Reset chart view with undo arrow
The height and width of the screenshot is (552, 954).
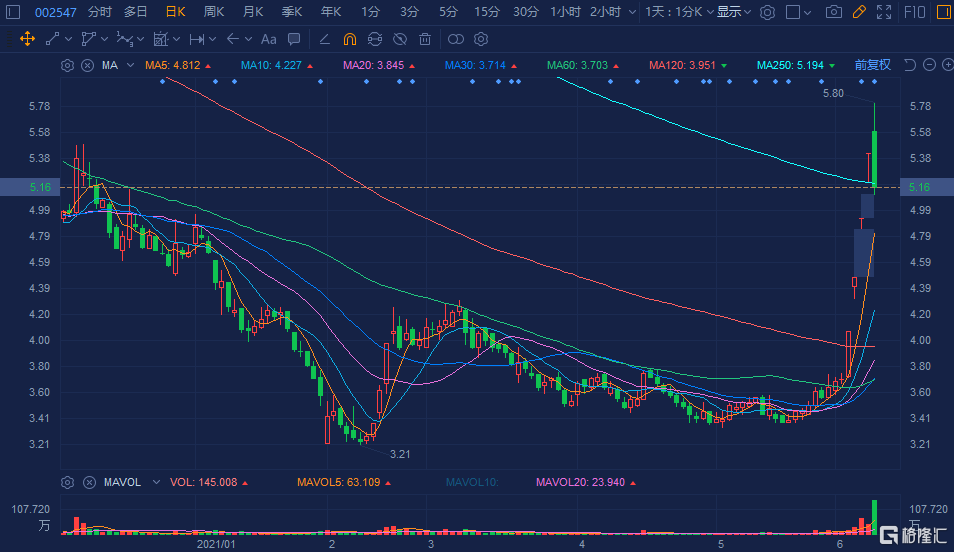point(910,65)
